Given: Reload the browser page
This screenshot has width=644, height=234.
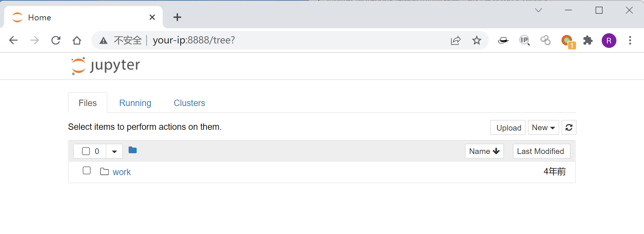Looking at the screenshot, I should coord(56,40).
